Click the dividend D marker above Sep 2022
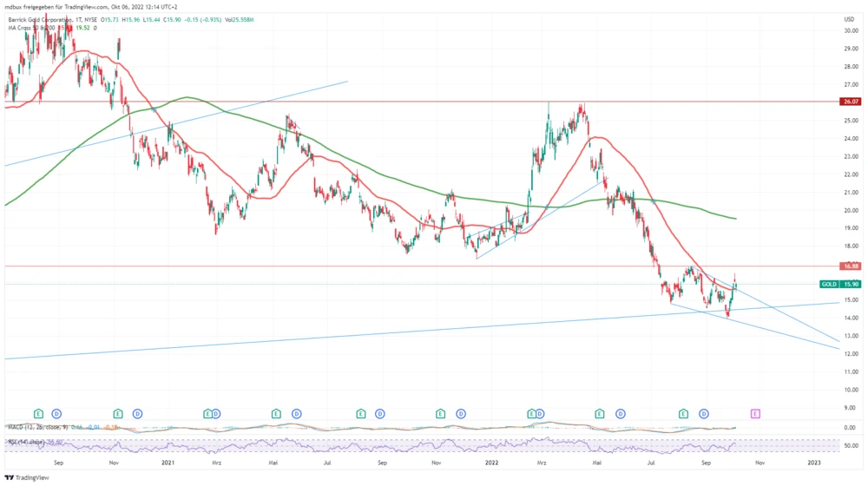Viewport: 868px width, 486px height. [x=704, y=414]
